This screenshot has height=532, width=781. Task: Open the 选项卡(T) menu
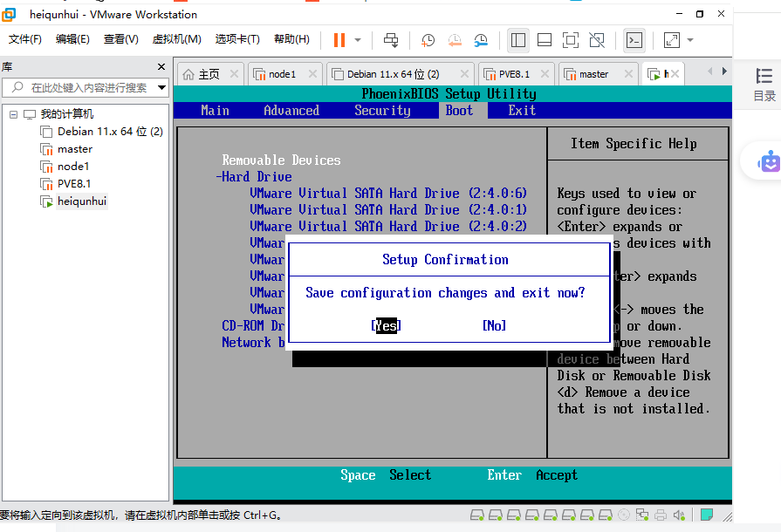pyautogui.click(x=237, y=39)
